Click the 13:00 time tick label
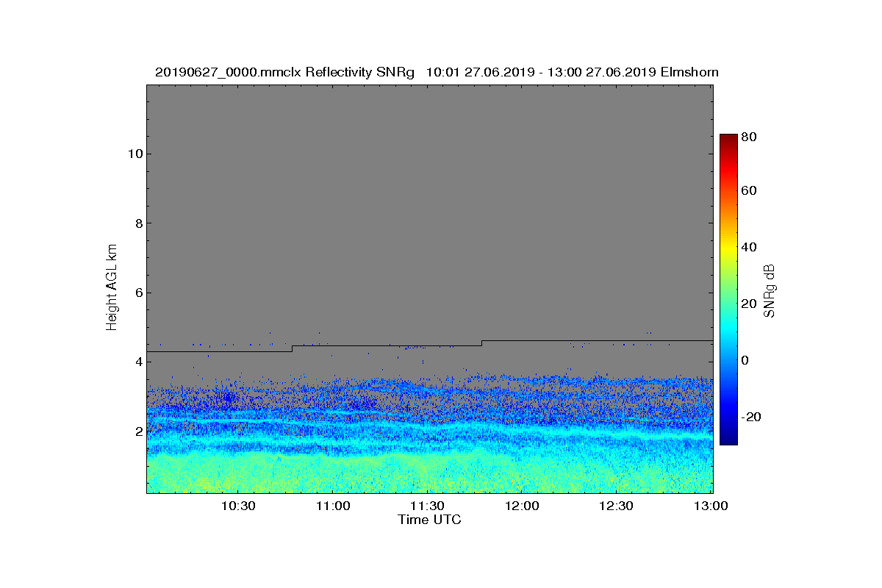 click(x=711, y=506)
